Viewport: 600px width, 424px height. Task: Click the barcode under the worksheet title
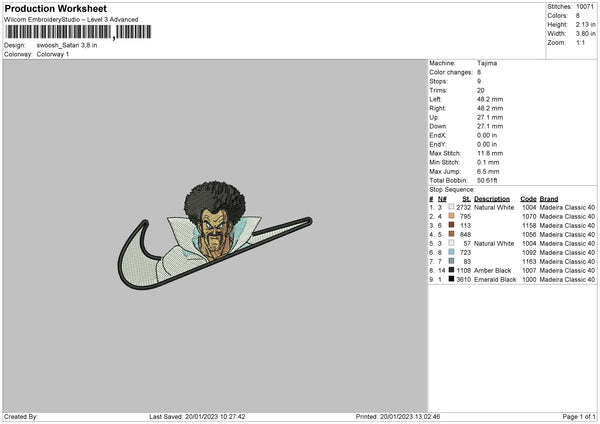point(78,32)
